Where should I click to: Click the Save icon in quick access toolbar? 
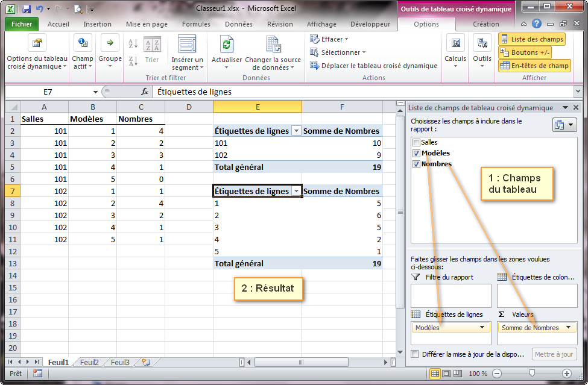27,9
